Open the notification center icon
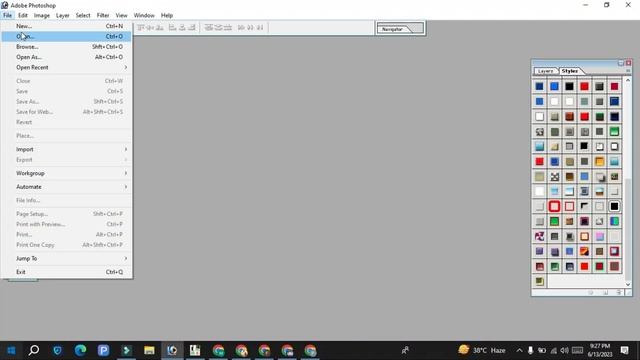 tap(624, 350)
